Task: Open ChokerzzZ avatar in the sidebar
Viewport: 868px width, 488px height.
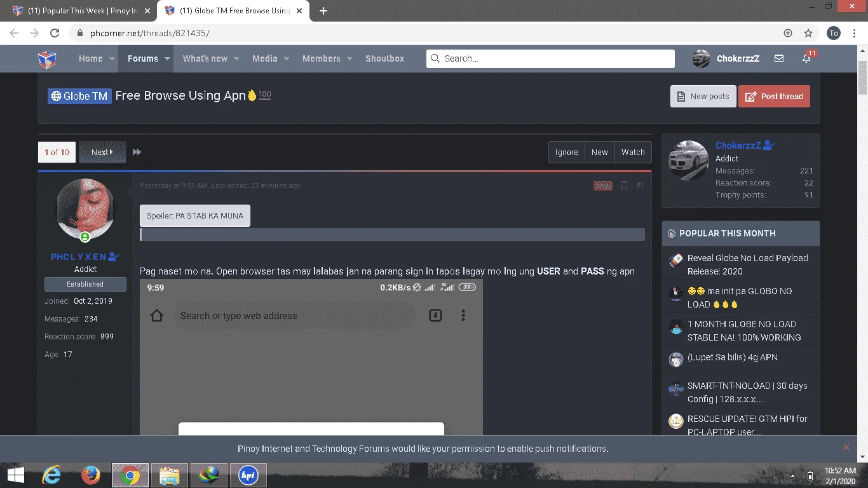Action: pyautogui.click(x=688, y=161)
